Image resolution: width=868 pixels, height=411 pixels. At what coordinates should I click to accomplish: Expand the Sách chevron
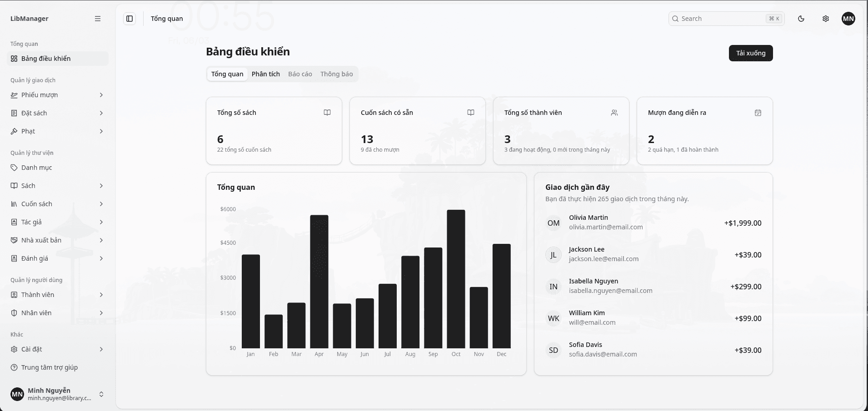pos(101,186)
